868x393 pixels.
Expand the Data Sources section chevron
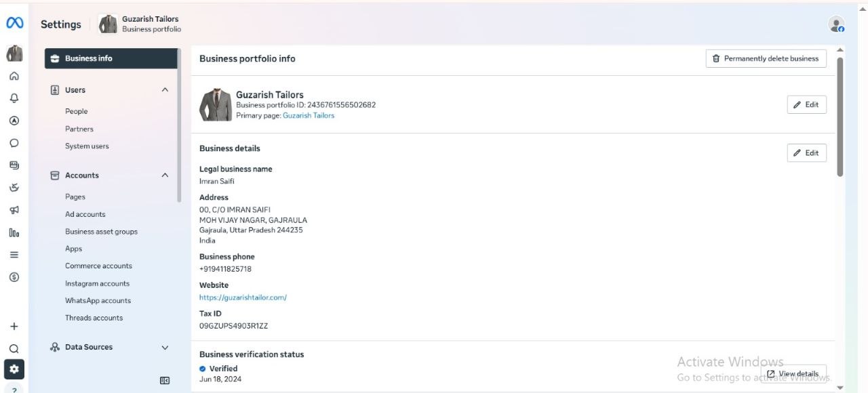click(165, 348)
